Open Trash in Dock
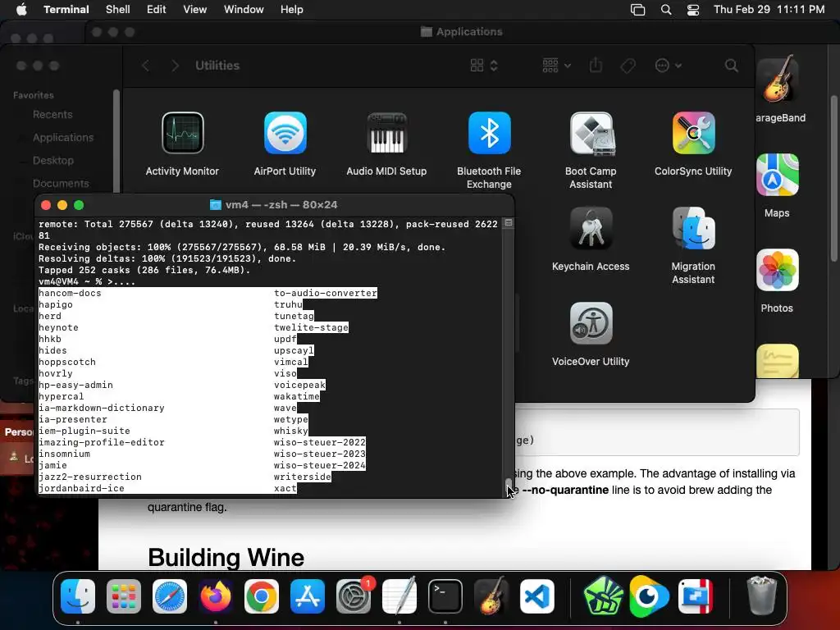This screenshot has width=840, height=630. tap(762, 596)
